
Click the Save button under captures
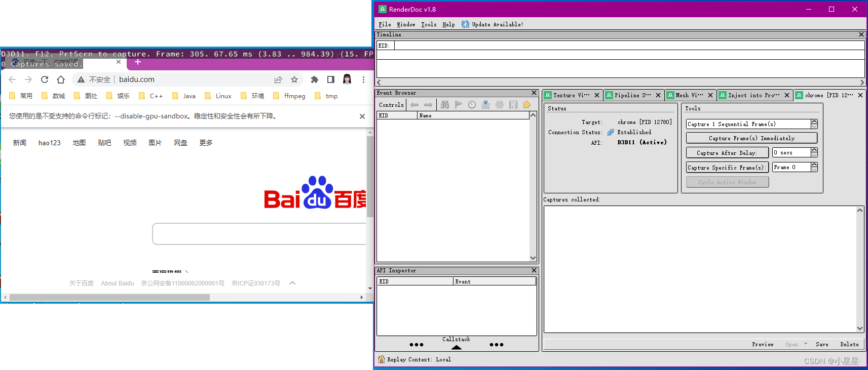pyautogui.click(x=822, y=344)
